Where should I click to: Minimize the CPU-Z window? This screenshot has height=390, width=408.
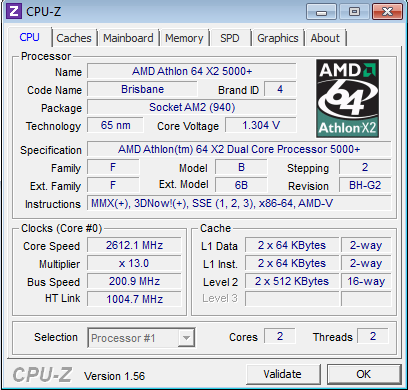tap(321, 12)
